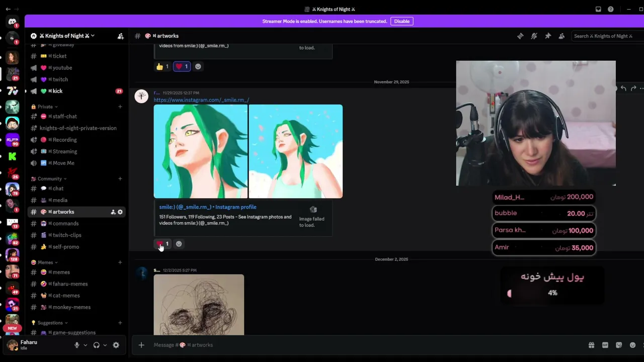The height and width of the screenshot is (362, 644).
Task: Open the instagram.com/_smile.rm_ link
Action: click(x=201, y=100)
